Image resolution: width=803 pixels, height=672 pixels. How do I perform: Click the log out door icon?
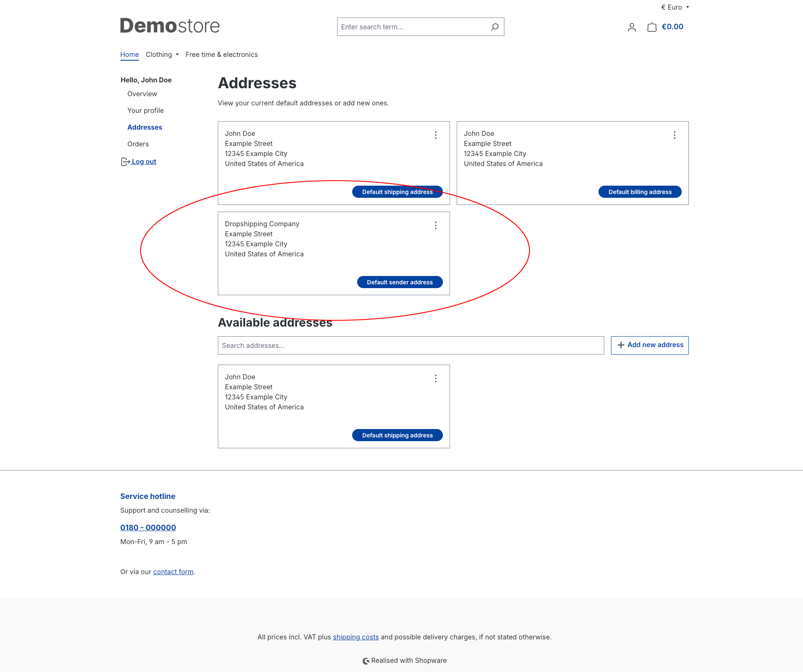(x=125, y=162)
